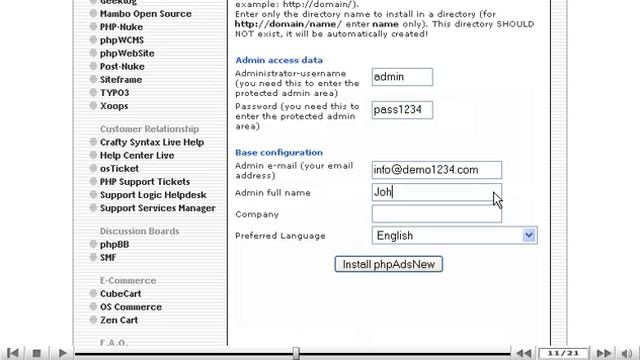Click the Install phpAdsNew button
640x360 pixels.
pos(389,264)
